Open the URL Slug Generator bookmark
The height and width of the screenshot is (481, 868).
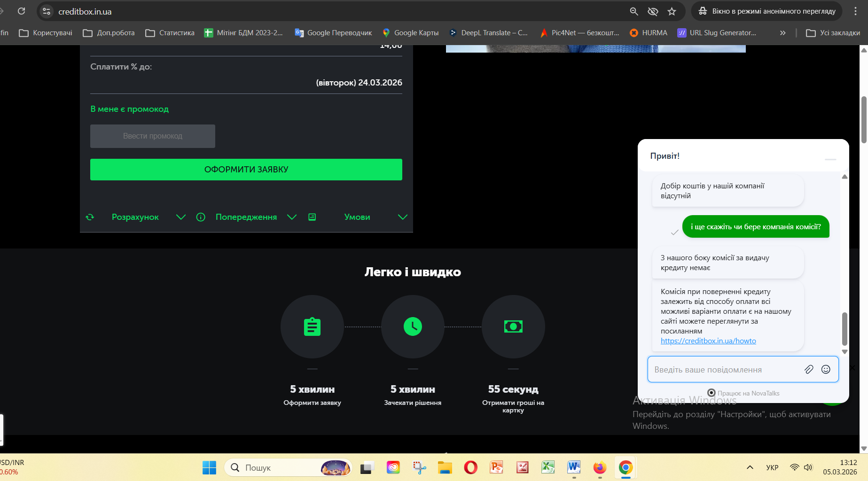point(717,33)
